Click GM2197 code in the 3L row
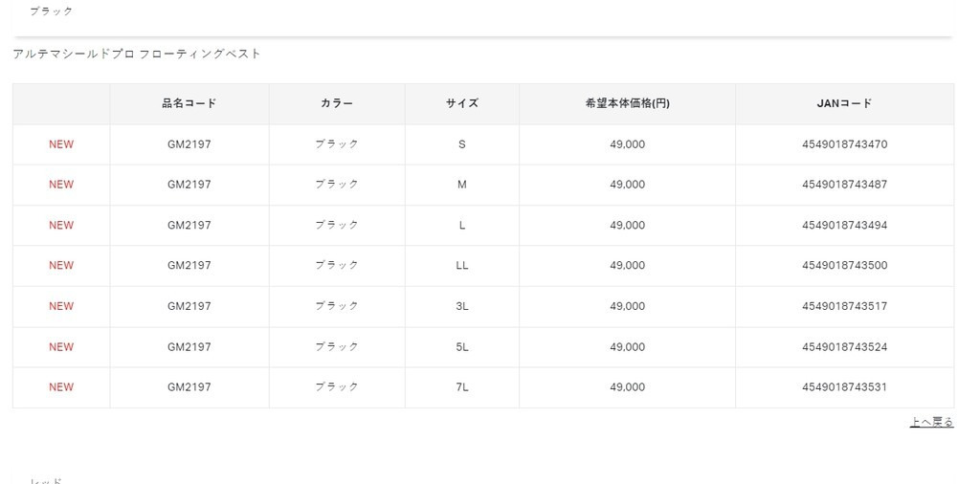This screenshot has height=484, width=980. [189, 306]
